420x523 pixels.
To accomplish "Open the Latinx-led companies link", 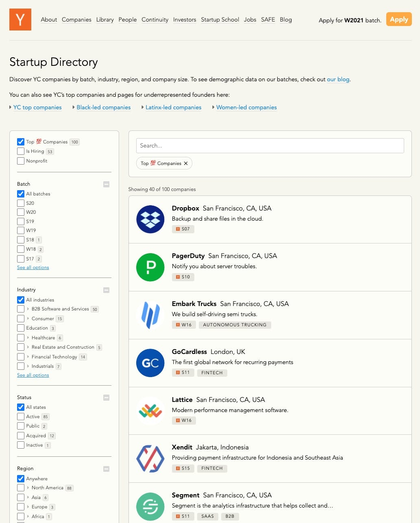I will (174, 107).
